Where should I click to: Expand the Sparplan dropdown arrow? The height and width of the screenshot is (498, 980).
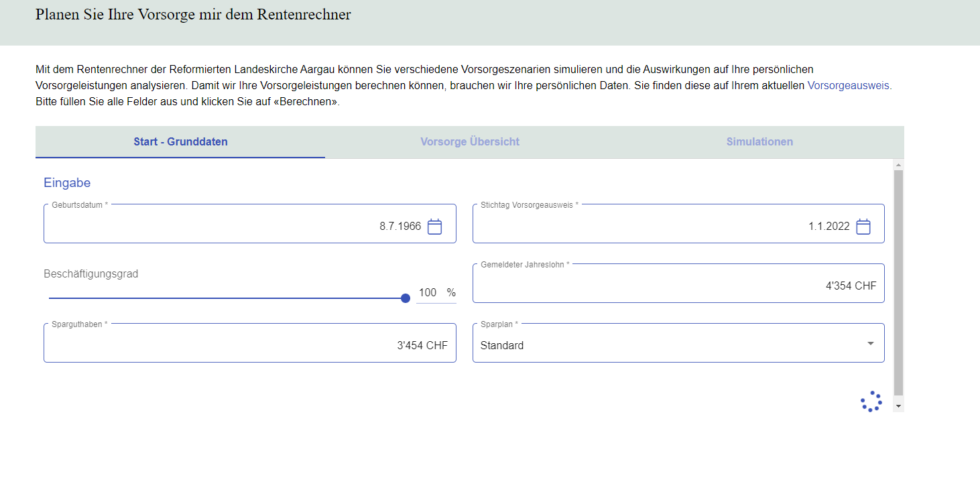[x=870, y=344]
